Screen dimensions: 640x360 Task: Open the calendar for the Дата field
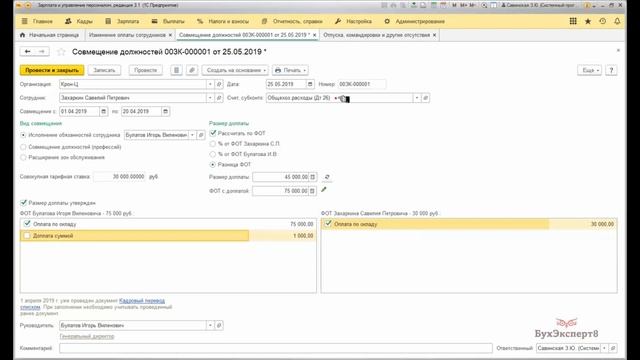coord(310,84)
